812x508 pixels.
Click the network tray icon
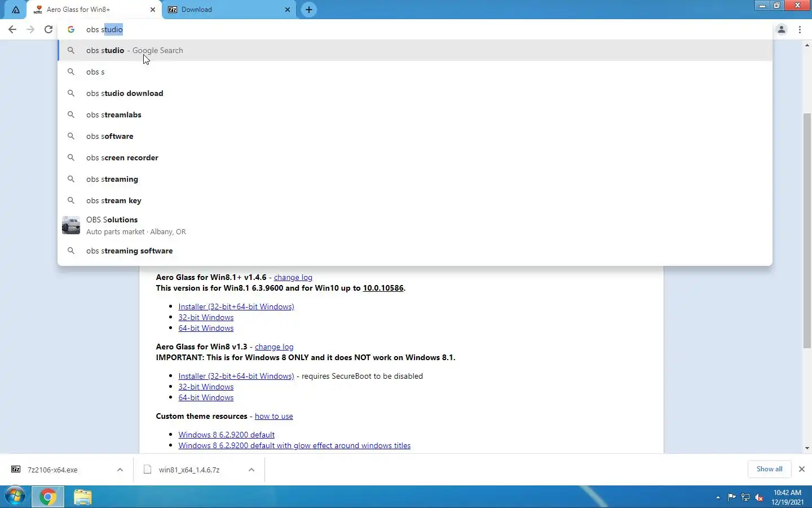pos(745,497)
